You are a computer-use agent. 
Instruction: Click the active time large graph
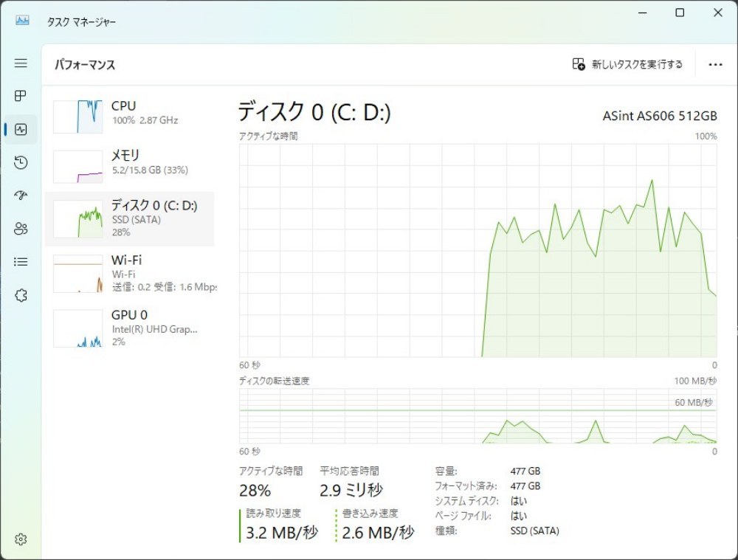tap(477, 250)
